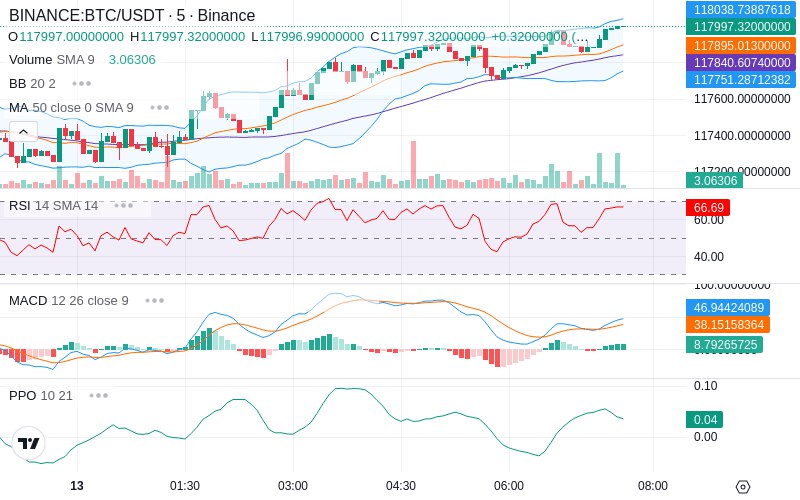This screenshot has width=800, height=500.
Task: Click the orange 117895.01300000 price label
Action: pyautogui.click(x=741, y=45)
